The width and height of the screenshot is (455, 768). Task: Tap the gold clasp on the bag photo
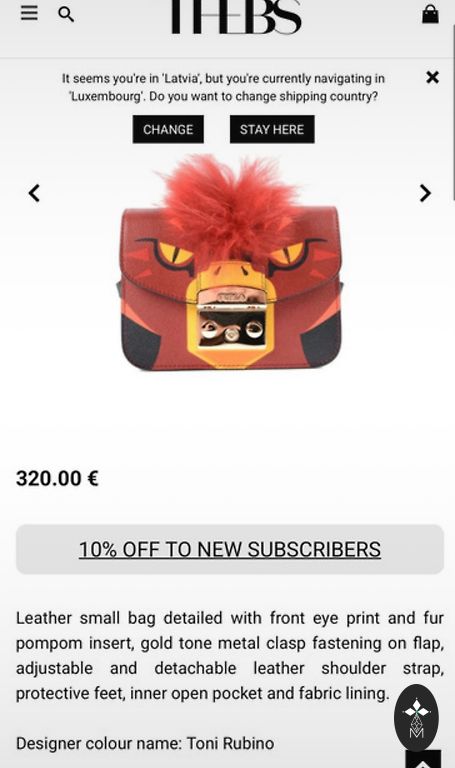click(231, 319)
